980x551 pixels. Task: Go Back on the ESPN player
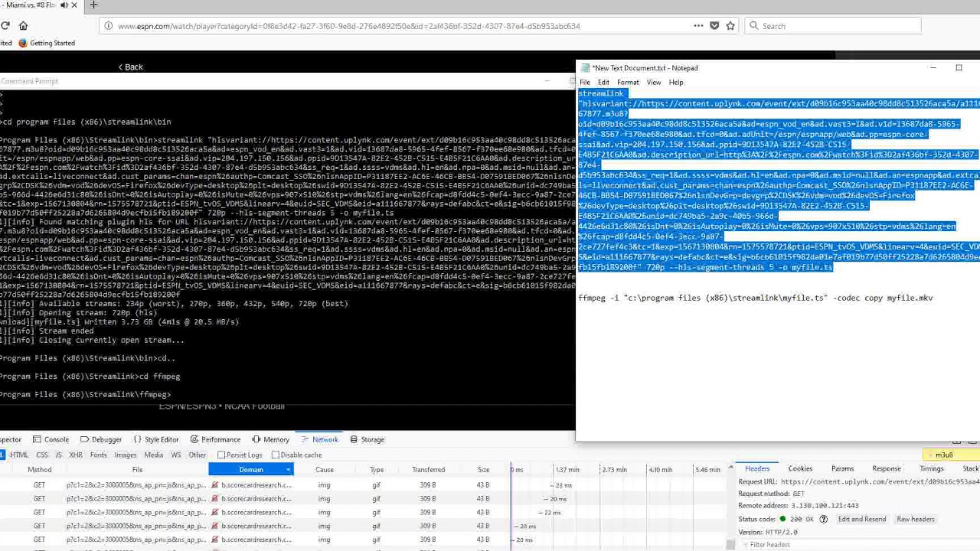[x=131, y=67]
